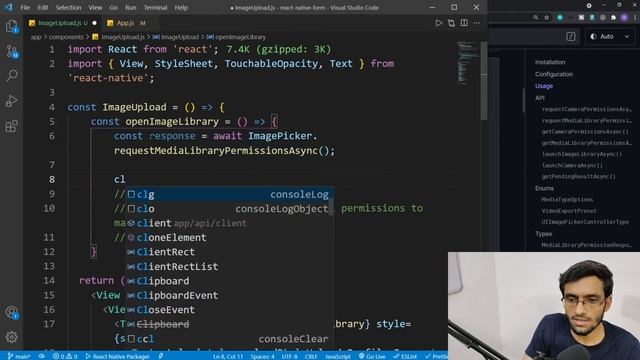Click the ESLint status bar item
Viewport: 640px width, 360px height.
(x=405, y=356)
